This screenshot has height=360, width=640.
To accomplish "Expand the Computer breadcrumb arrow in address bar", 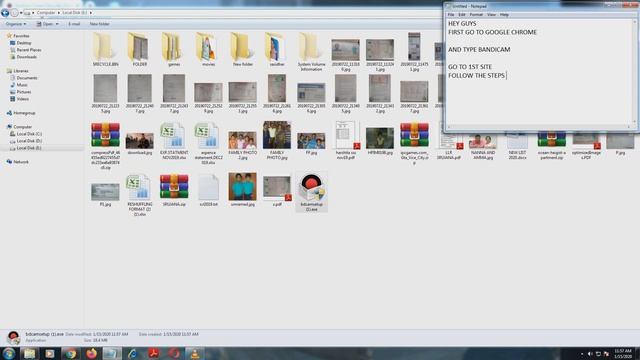I will point(59,13).
